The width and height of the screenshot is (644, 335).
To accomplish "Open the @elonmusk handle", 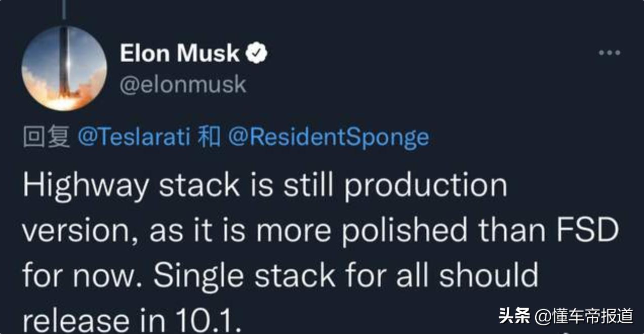I will pos(183,85).
